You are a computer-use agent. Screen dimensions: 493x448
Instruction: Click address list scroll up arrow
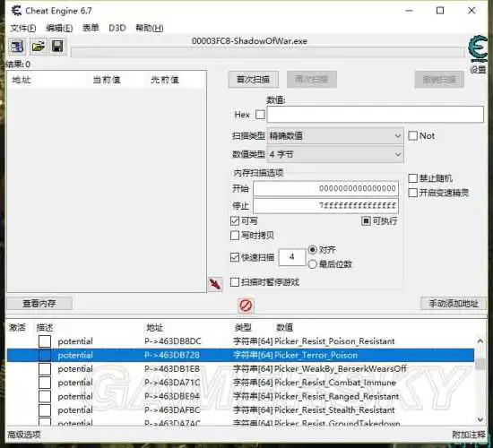click(x=480, y=340)
